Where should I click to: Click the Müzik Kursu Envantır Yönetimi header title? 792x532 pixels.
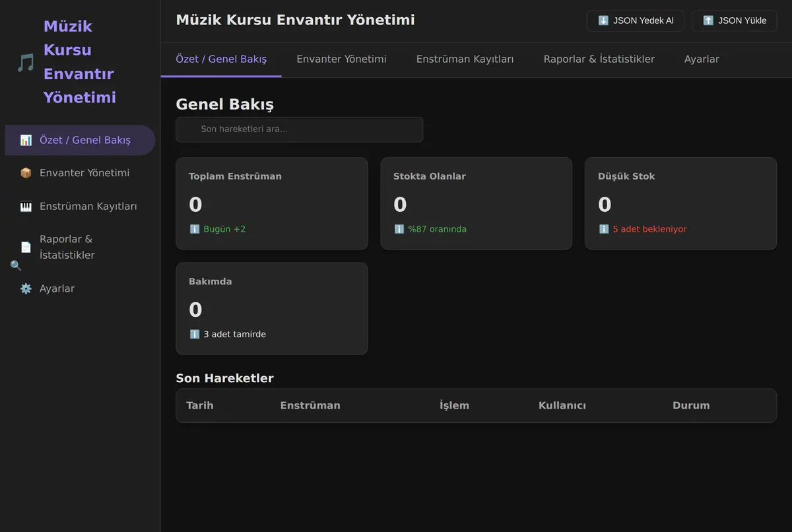point(295,20)
